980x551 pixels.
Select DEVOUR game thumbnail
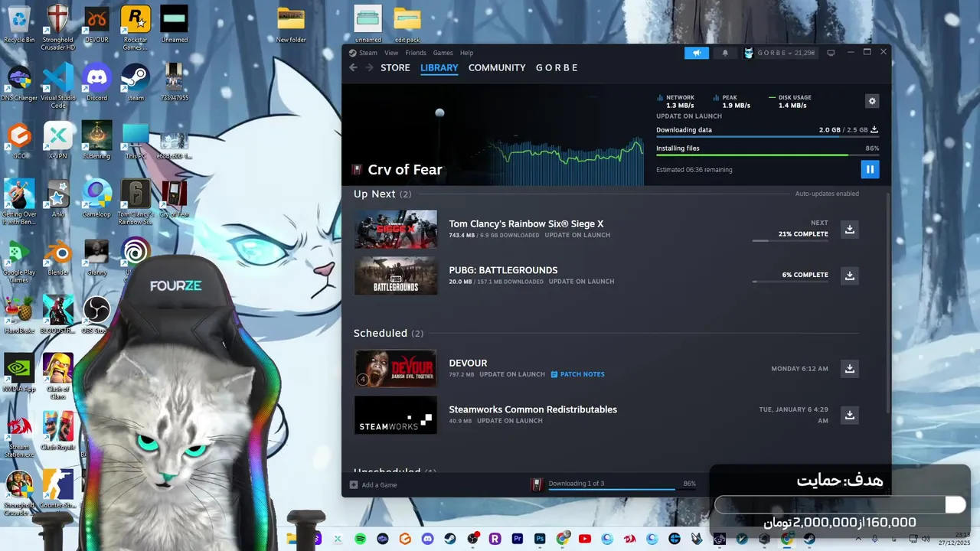[396, 369]
